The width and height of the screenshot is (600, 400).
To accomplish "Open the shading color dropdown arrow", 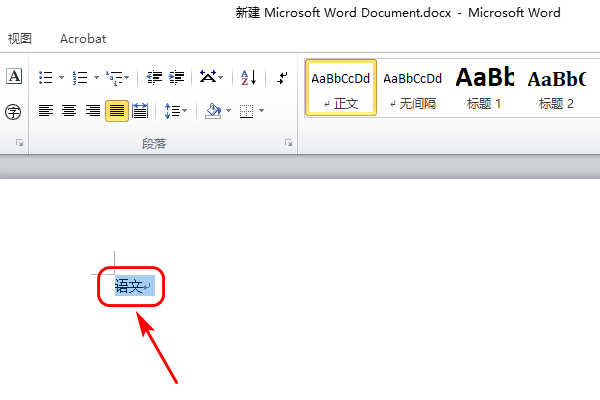I will [228, 111].
